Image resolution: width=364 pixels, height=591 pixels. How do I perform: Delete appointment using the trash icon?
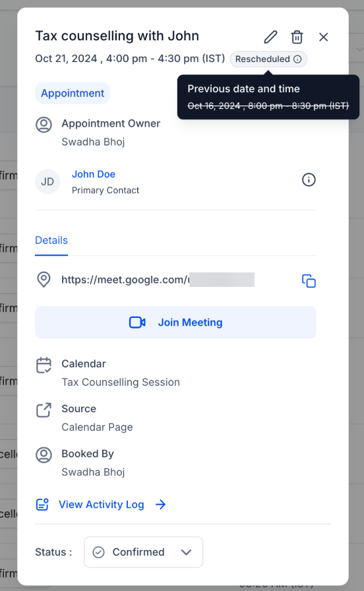(x=297, y=37)
